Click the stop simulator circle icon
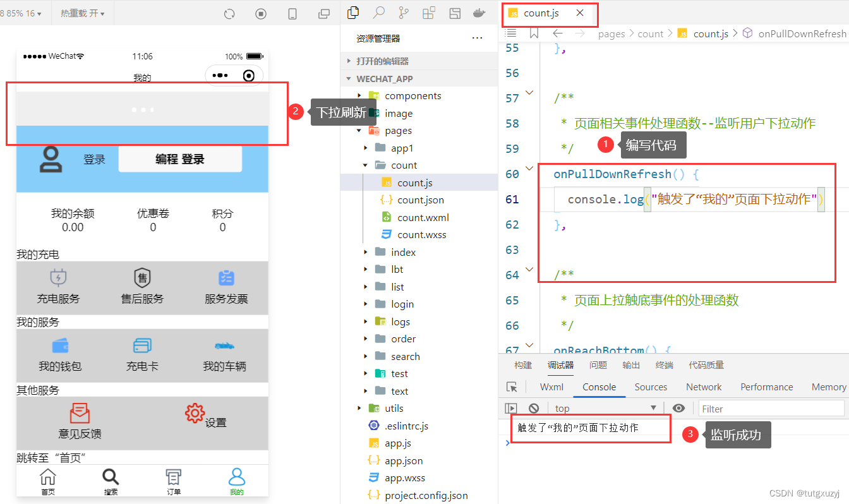Viewport: 849px width, 504px height. tap(261, 13)
